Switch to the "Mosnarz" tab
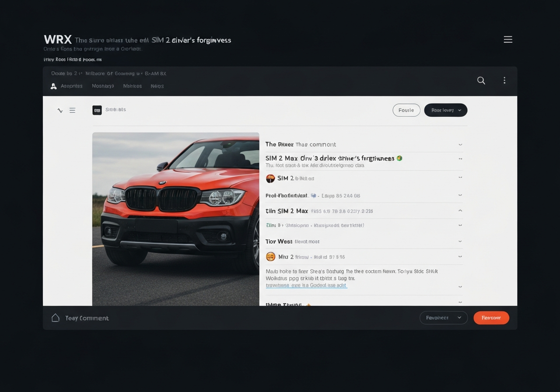The image size is (560, 392). pyautogui.click(x=103, y=86)
